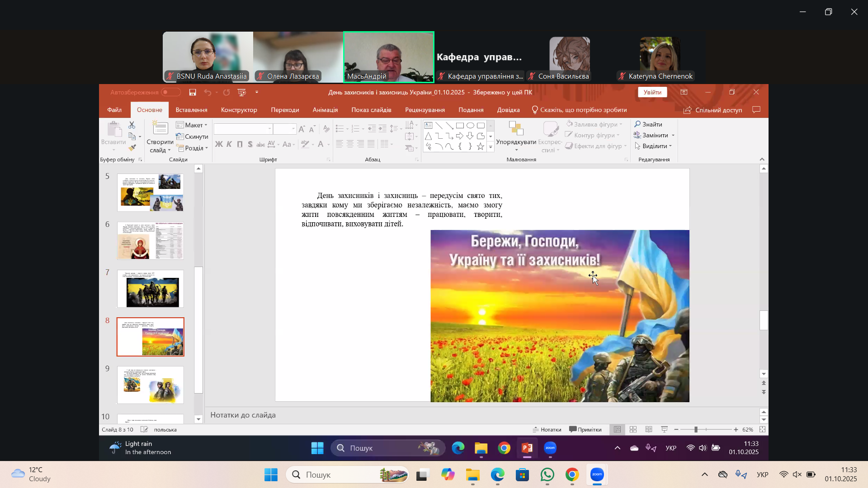Select the Format Painter brush icon

(132, 148)
